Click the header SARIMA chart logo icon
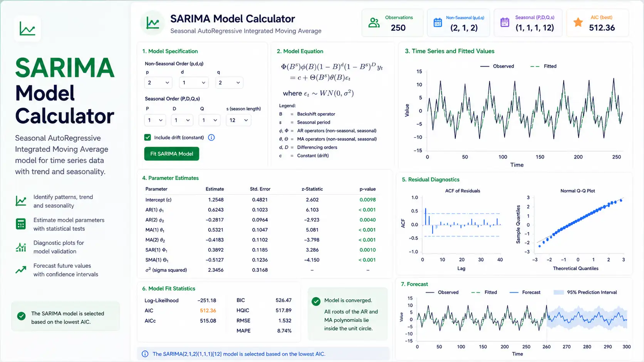Viewport: 644px width, 362px height. coord(153,23)
